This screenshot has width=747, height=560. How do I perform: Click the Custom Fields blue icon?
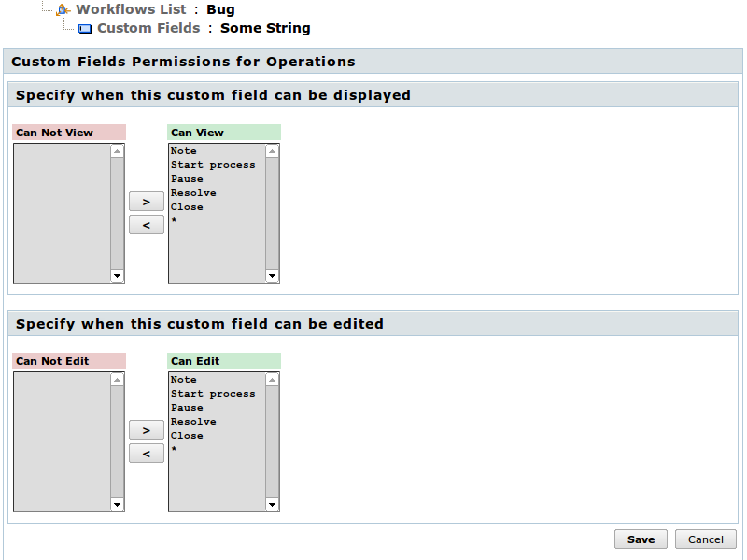[x=85, y=29]
